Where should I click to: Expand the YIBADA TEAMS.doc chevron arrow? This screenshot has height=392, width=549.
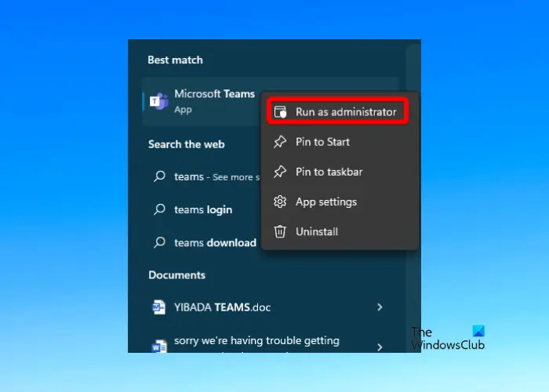point(380,307)
